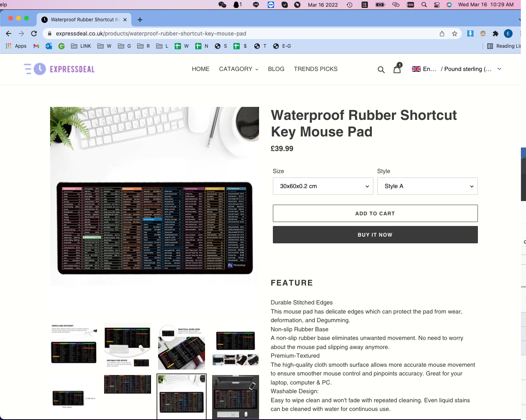Open TeamViewer icon in menu bar
Image resolution: width=526 pixels, height=420 pixels.
point(271,5)
